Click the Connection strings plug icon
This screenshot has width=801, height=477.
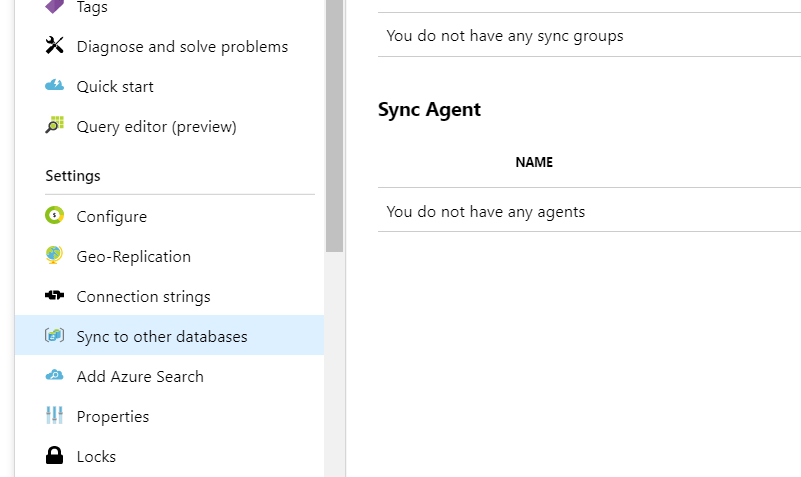(54, 295)
